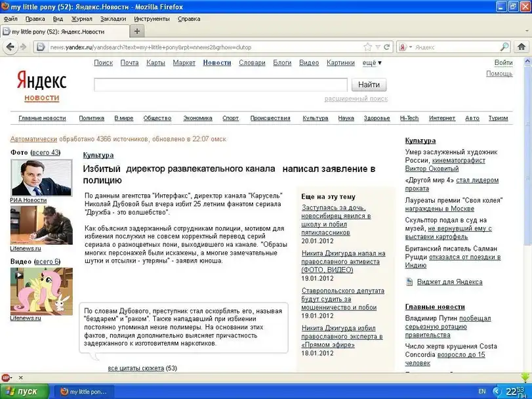
Task: Open the URL bar history dropdown arrow
Action: click(377, 47)
